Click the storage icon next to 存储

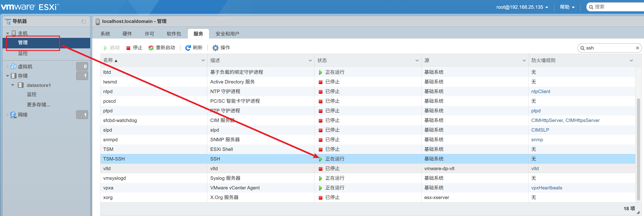14,76
